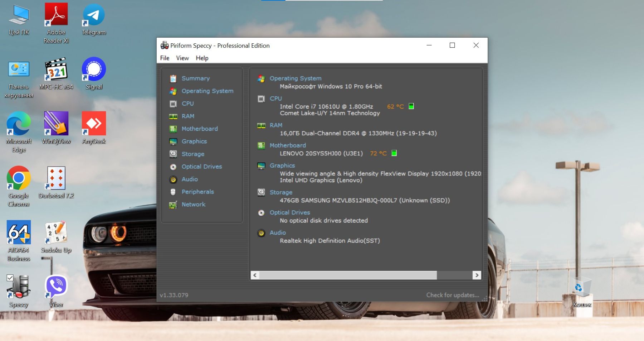Click the Network icon in sidebar
Image resolution: width=644 pixels, height=341 pixels.
point(173,205)
